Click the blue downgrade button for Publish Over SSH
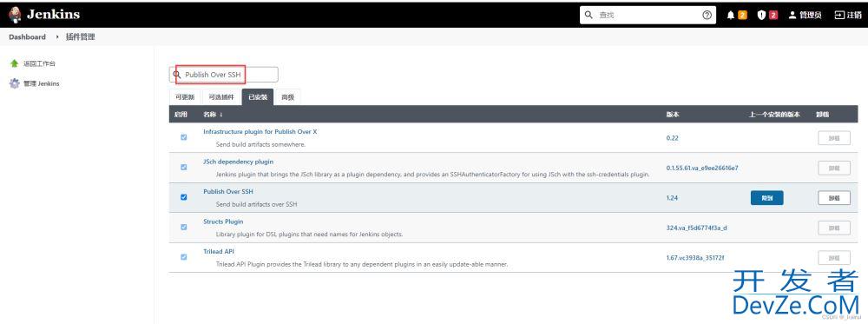The image size is (868, 324). coord(766,198)
